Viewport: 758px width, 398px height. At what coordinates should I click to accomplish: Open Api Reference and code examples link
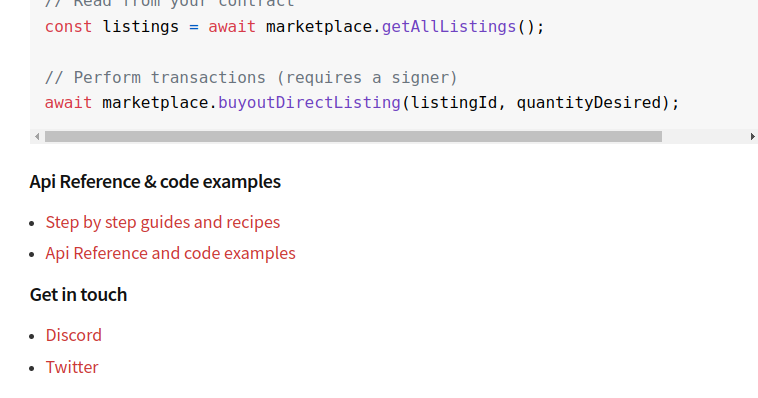(170, 253)
